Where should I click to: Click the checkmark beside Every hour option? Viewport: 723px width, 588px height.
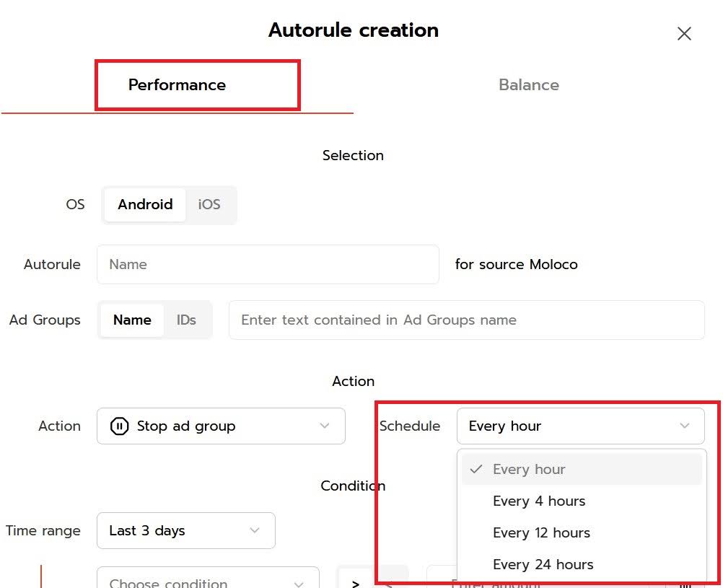tap(476, 469)
